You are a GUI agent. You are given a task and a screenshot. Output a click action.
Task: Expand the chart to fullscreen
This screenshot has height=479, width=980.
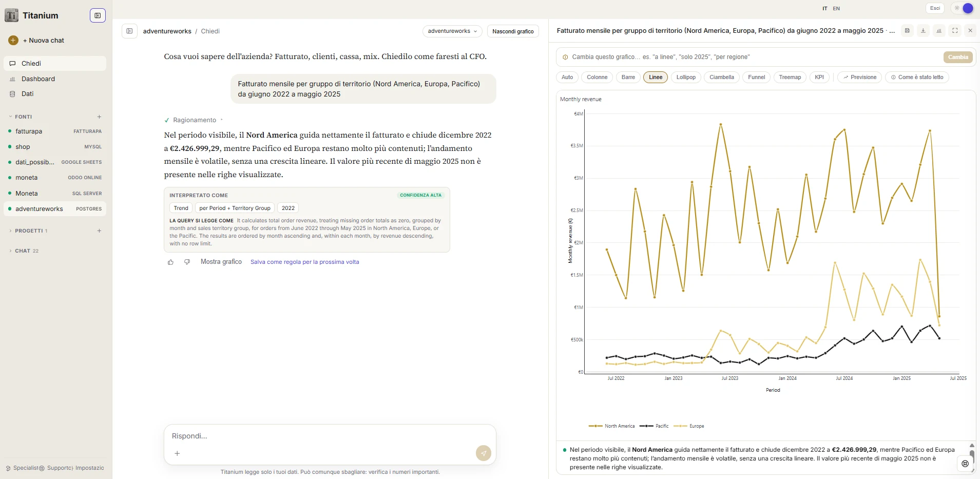[955, 31]
